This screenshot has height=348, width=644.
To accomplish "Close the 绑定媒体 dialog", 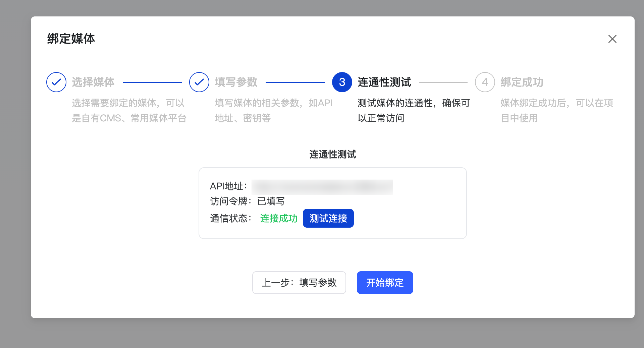I will coord(612,39).
